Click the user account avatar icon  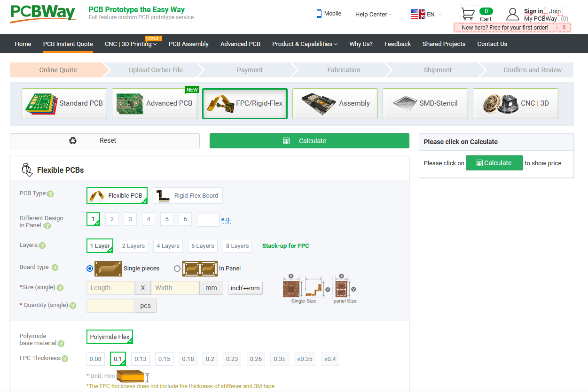(513, 14)
